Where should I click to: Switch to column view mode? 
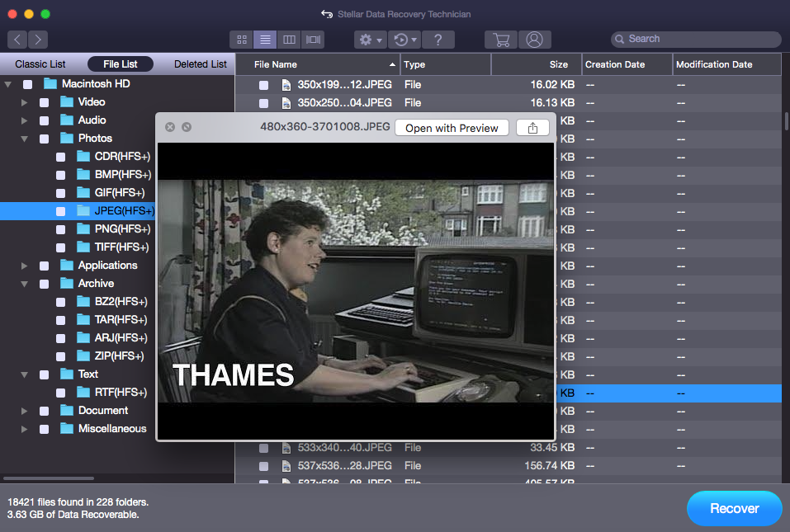point(289,40)
